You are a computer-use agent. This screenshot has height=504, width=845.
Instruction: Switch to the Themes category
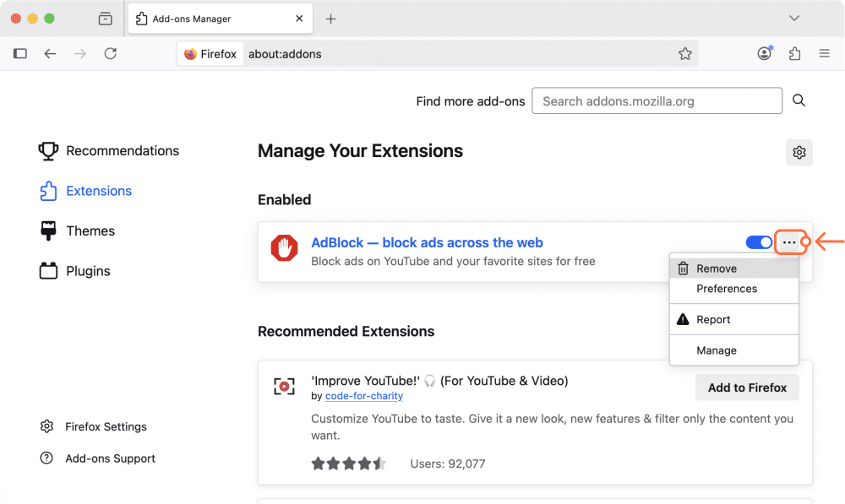point(90,230)
